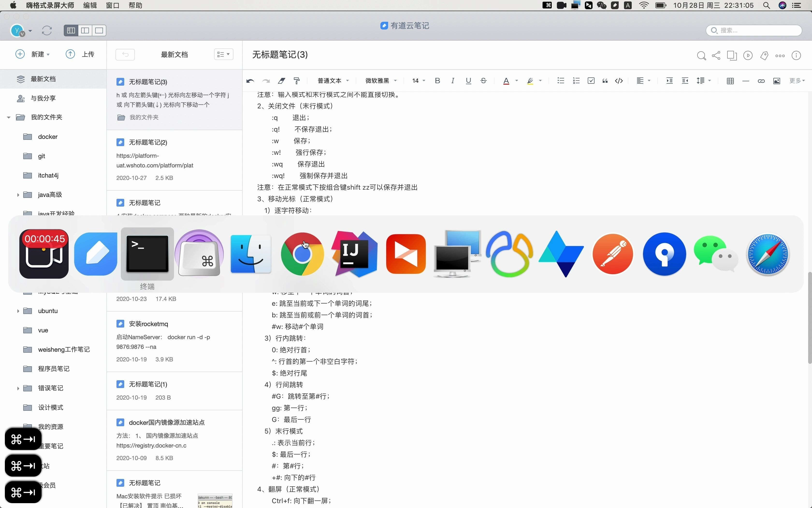
Task: Open the font size 14 dropdown
Action: pyautogui.click(x=419, y=81)
